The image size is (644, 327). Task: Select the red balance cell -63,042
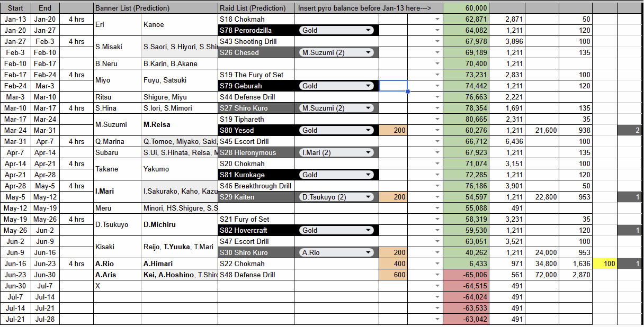point(466,319)
